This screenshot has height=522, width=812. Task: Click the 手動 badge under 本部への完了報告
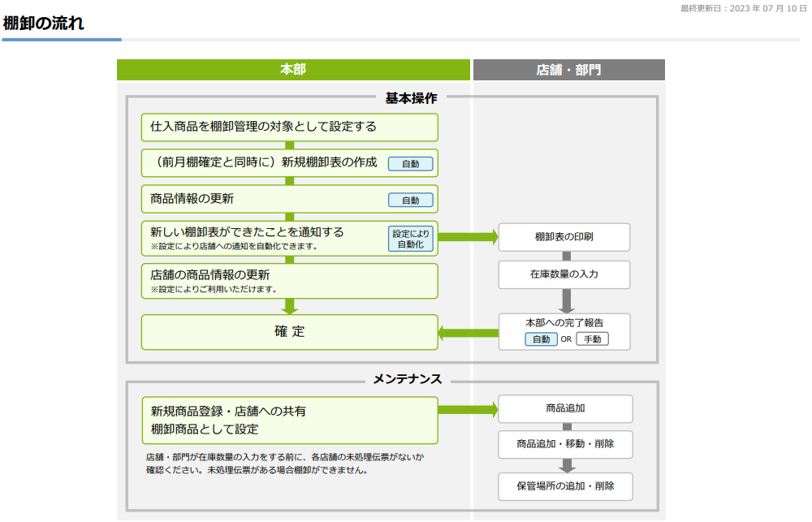click(x=592, y=339)
